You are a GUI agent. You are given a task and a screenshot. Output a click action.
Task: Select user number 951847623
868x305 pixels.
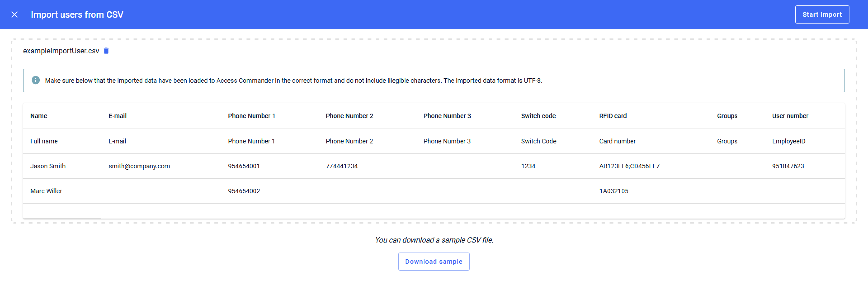[x=788, y=166]
